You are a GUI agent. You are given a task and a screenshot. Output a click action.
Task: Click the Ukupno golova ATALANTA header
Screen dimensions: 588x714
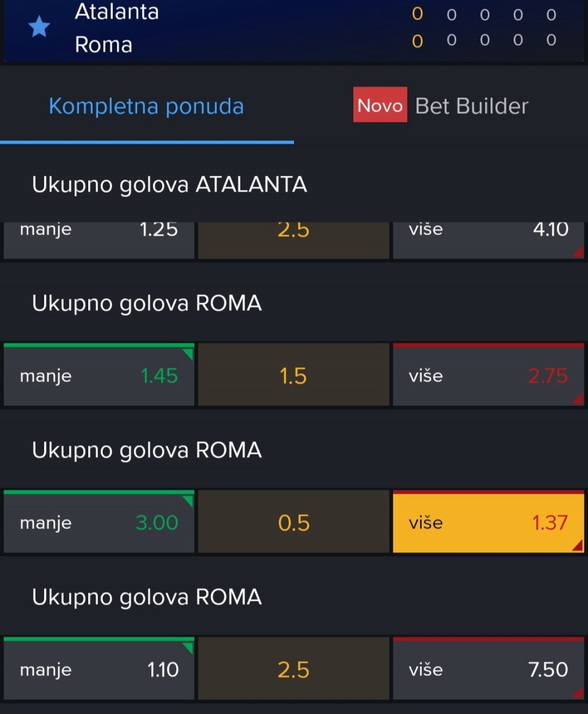[169, 185]
